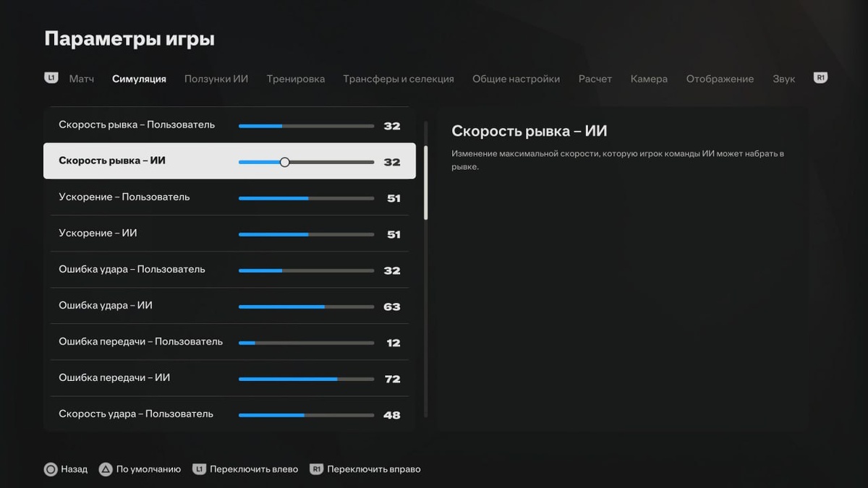Click value 12 of Ошибка передачи – Пользователь

pos(393,343)
